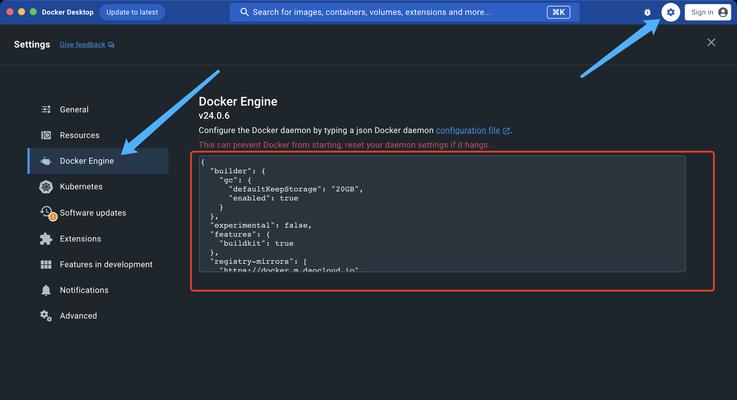Click the "experimental": false line
Viewport: 737px width, 400px height.
[x=261, y=225]
